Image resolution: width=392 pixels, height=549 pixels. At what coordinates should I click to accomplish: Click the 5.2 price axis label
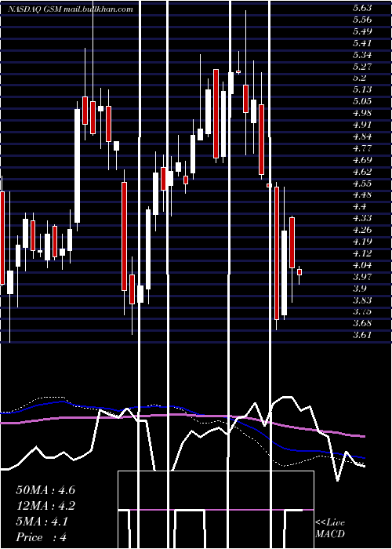coord(359,78)
